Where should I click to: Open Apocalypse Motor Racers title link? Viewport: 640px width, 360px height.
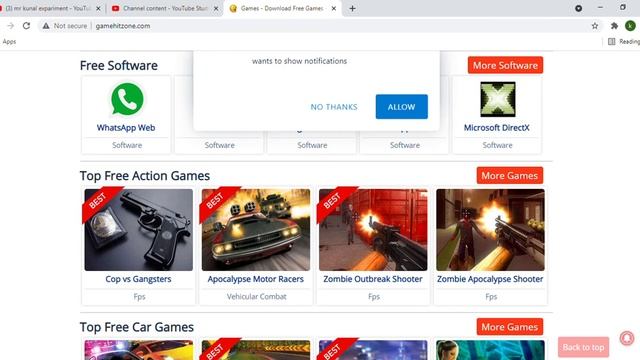tap(256, 279)
